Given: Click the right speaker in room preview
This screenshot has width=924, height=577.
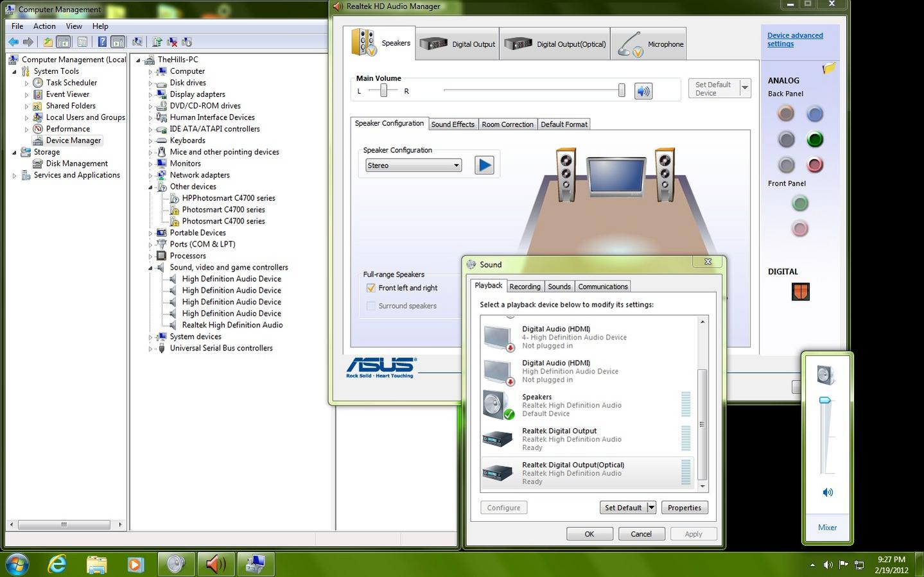Looking at the screenshot, I should pos(665,175).
